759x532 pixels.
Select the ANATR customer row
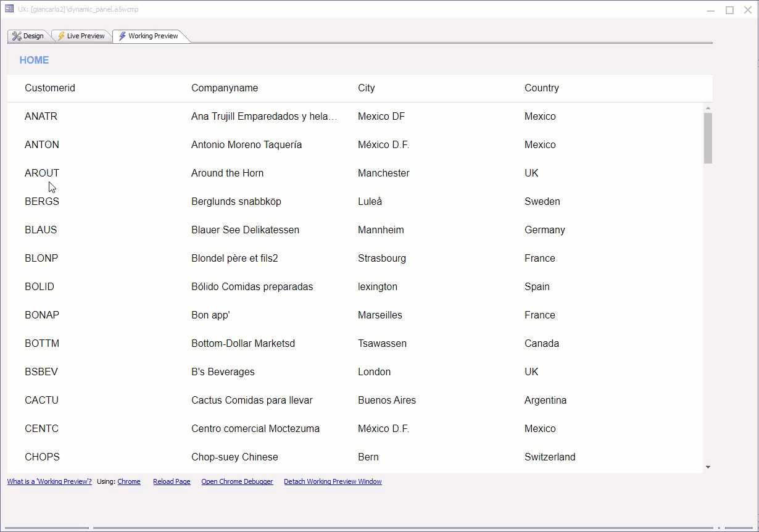click(355, 116)
